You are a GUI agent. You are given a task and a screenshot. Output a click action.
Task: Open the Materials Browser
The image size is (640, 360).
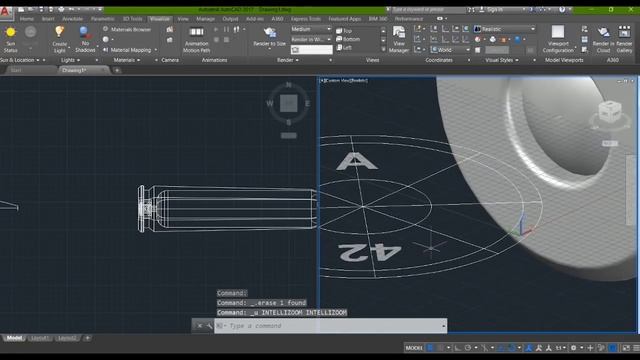pyautogui.click(x=127, y=29)
